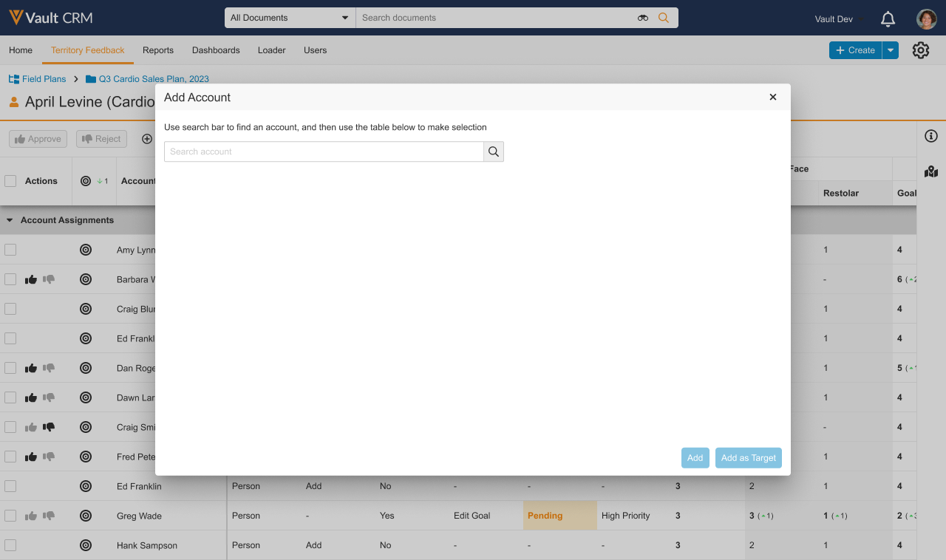The image size is (946, 560).
Task: Open the info panel icon on right sidebar
Action: (x=931, y=136)
